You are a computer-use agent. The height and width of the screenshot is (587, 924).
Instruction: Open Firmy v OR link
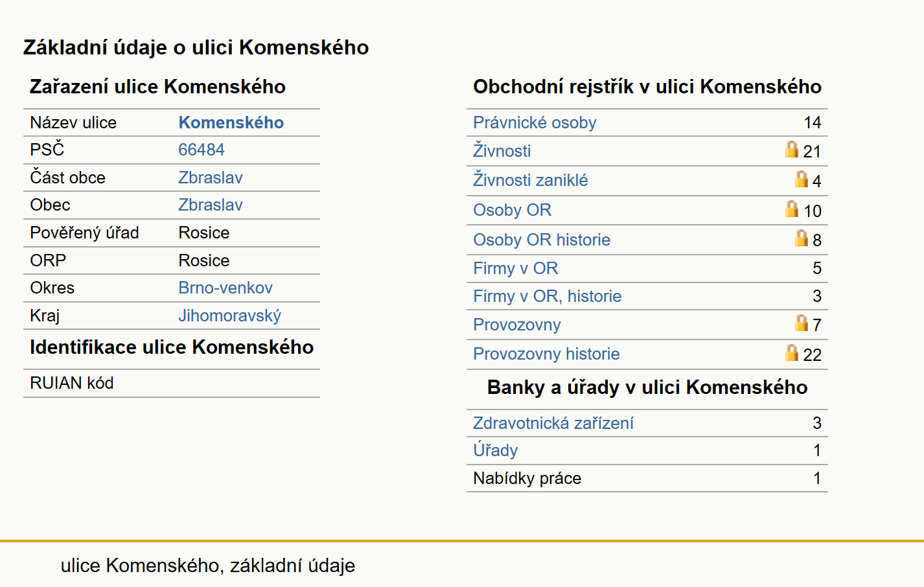[515, 268]
